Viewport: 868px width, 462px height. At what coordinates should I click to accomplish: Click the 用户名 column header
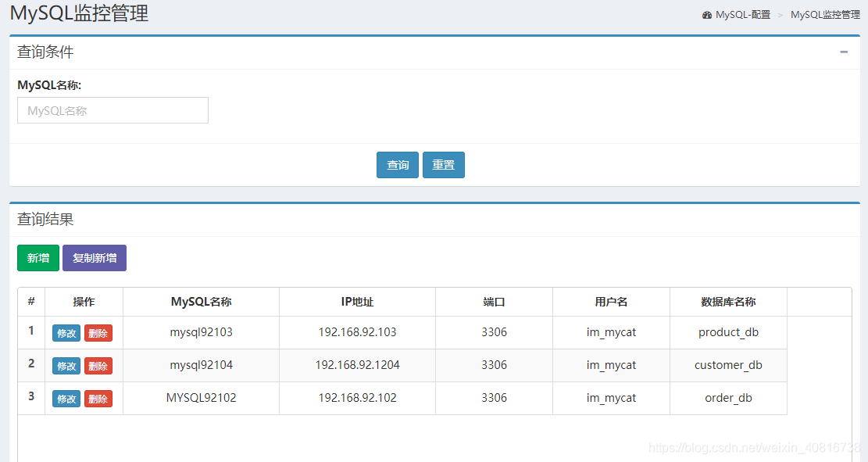pos(611,302)
